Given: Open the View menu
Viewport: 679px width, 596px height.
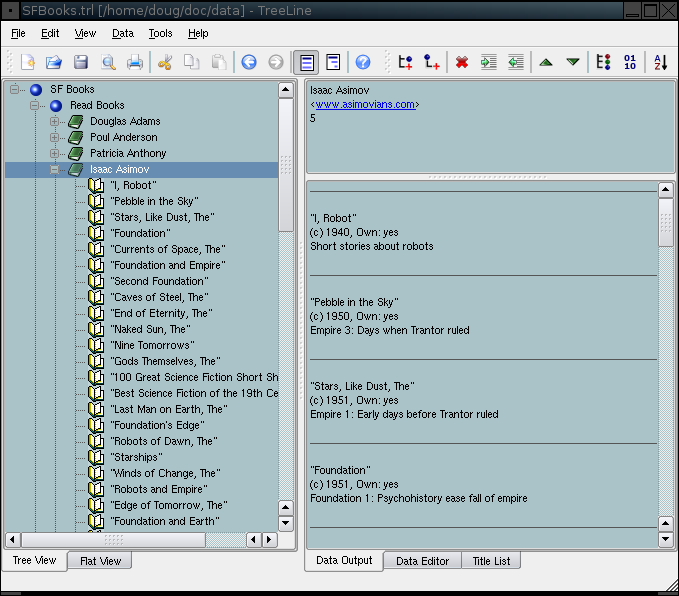Looking at the screenshot, I should click(x=85, y=33).
